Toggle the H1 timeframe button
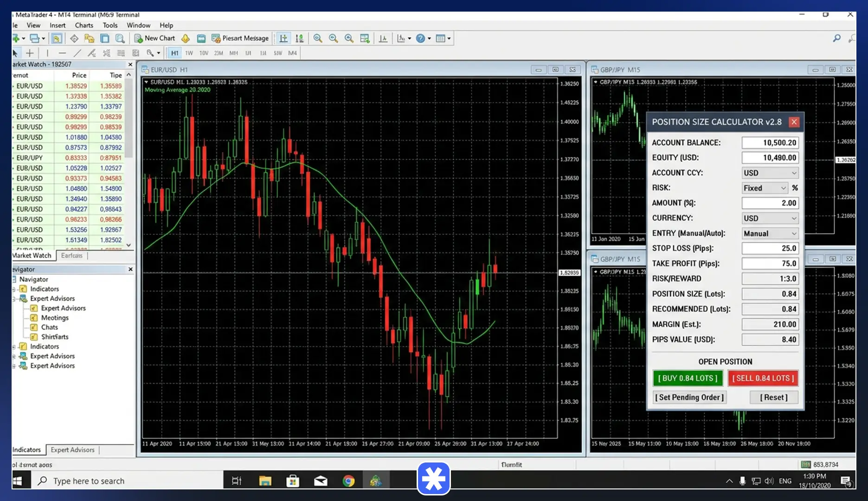Image resolution: width=868 pixels, height=501 pixels. click(x=174, y=53)
